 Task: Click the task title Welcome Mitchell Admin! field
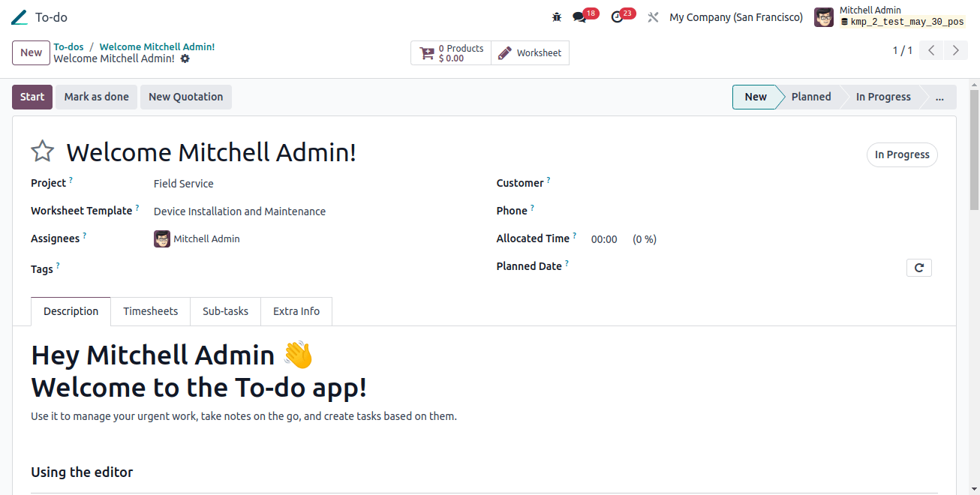pyautogui.click(x=211, y=152)
